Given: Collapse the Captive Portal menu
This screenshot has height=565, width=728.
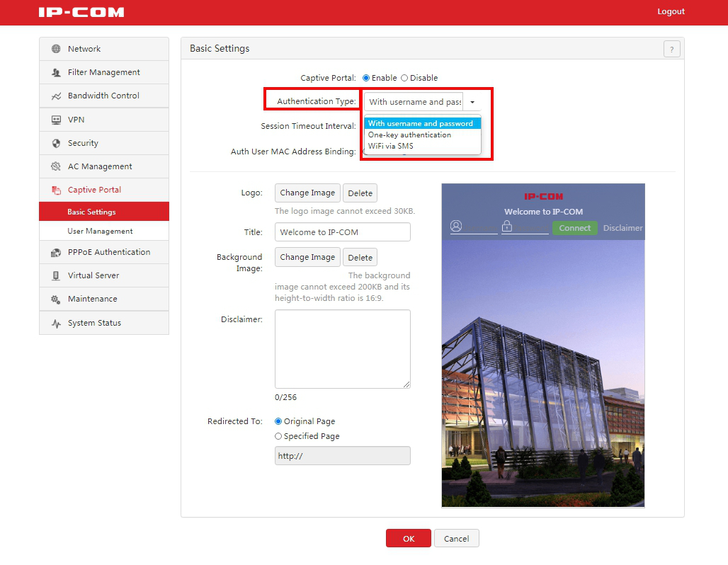Looking at the screenshot, I should tap(104, 190).
